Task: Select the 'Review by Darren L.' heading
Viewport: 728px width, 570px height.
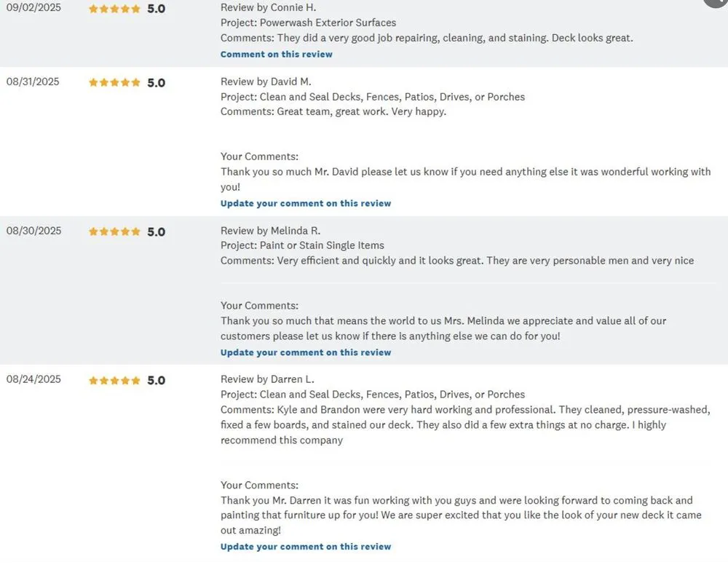Action: tap(267, 379)
